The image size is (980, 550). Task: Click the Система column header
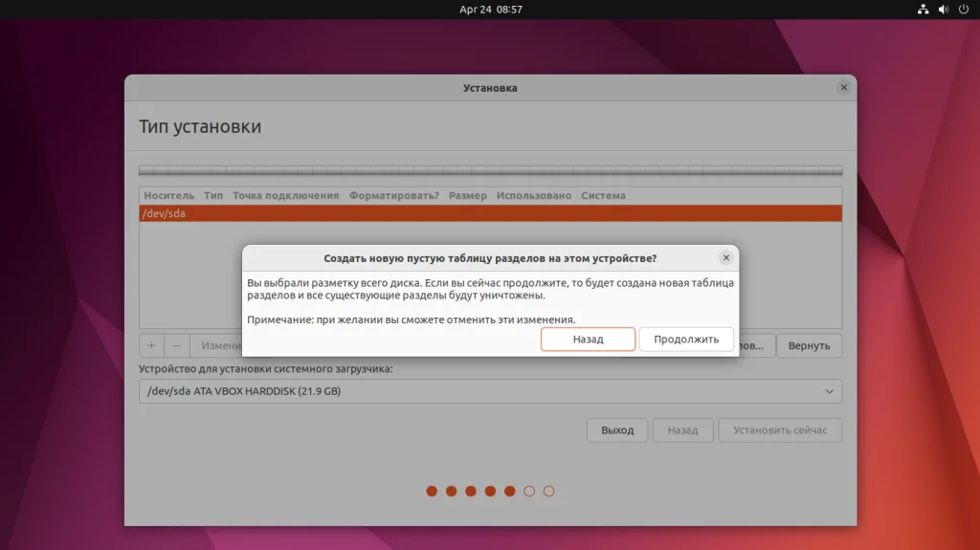(x=603, y=196)
